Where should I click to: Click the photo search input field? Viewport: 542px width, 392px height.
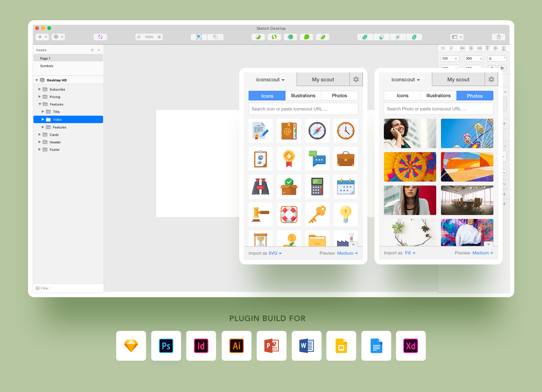(438, 109)
